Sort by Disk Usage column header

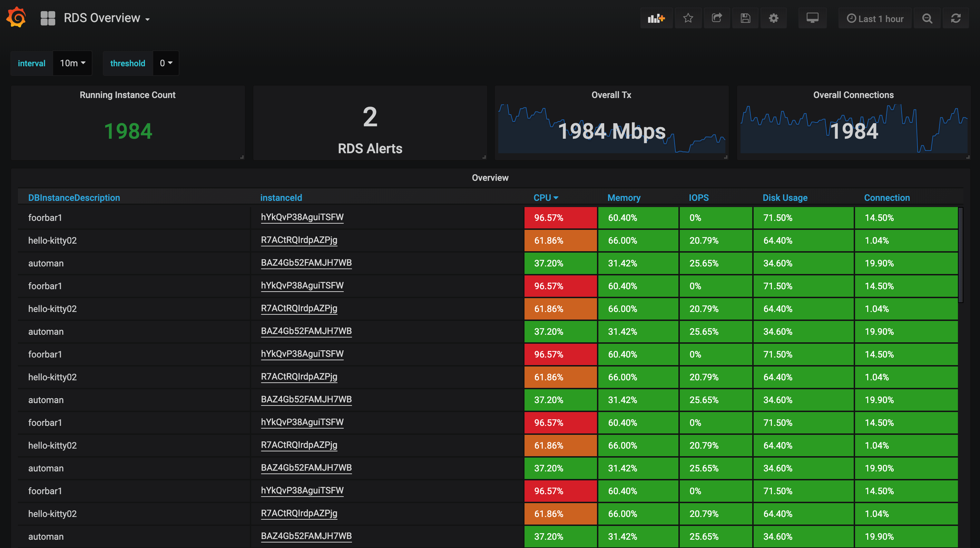784,197
